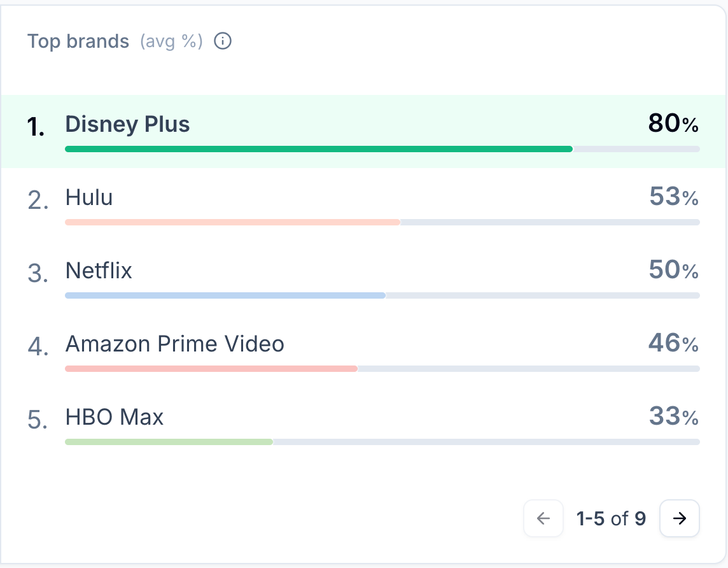Click the right arrow pagination icon
This screenshot has height=568, width=728.
click(679, 518)
